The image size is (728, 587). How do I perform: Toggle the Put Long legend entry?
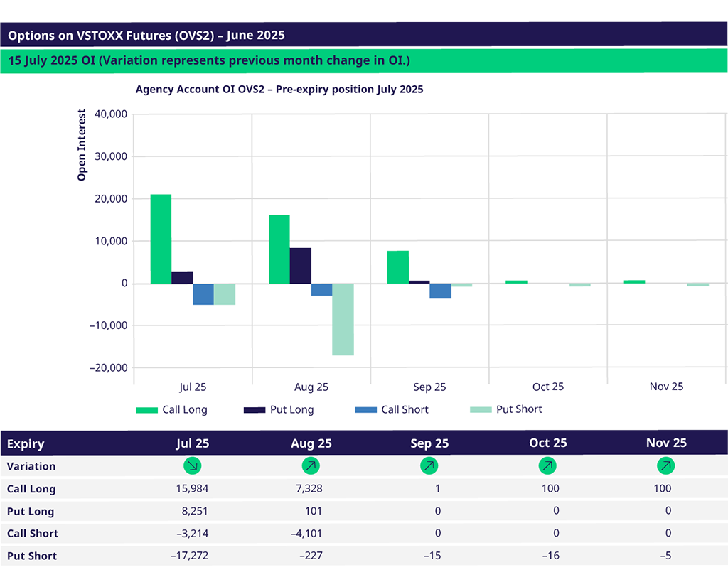pos(278,409)
